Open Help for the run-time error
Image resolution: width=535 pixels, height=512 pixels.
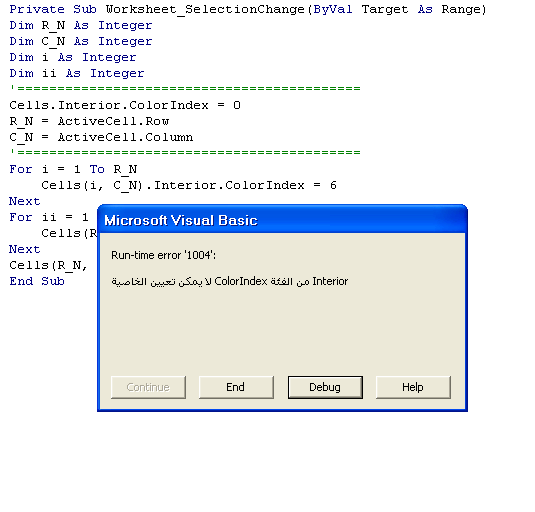tap(413, 387)
